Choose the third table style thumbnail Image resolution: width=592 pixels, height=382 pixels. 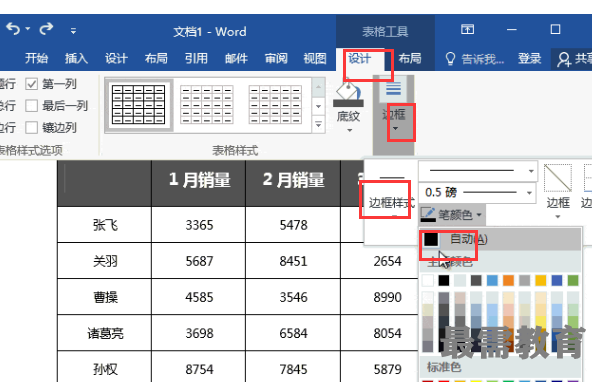point(275,105)
